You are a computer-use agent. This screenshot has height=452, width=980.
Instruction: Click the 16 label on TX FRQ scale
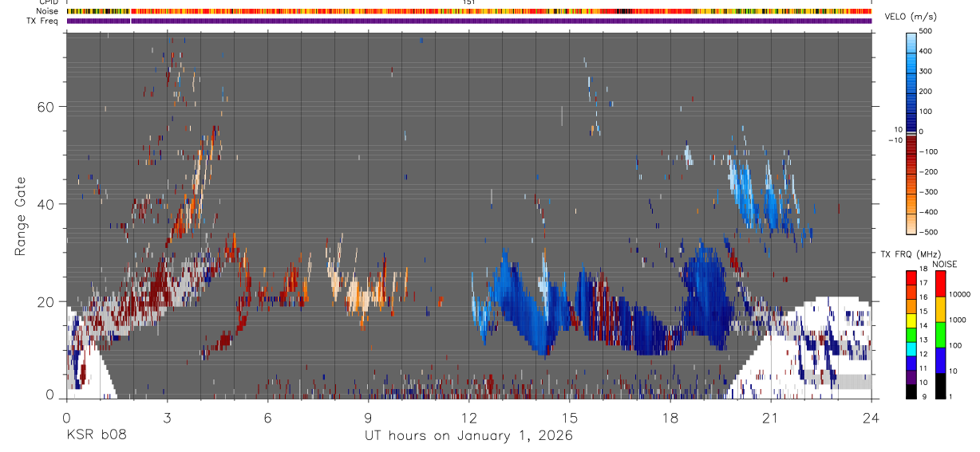(924, 299)
